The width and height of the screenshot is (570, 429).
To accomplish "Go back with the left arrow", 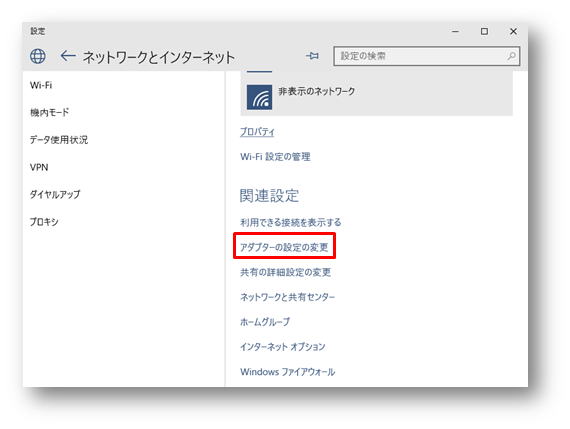I will [x=68, y=56].
